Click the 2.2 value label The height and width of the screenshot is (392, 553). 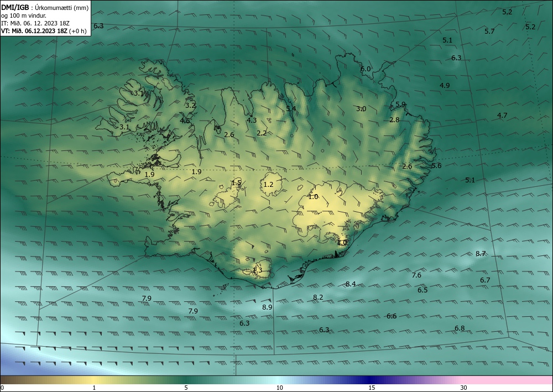click(262, 133)
